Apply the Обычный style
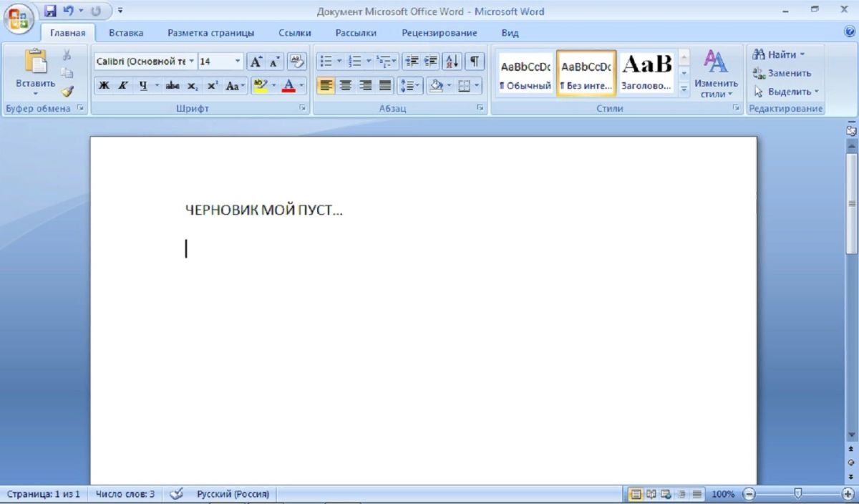859x504 pixels. (x=525, y=73)
